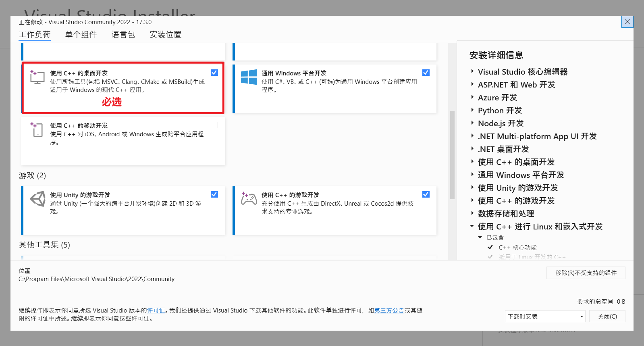Toggle the C++ 核心功能 checkmark item

click(x=490, y=247)
